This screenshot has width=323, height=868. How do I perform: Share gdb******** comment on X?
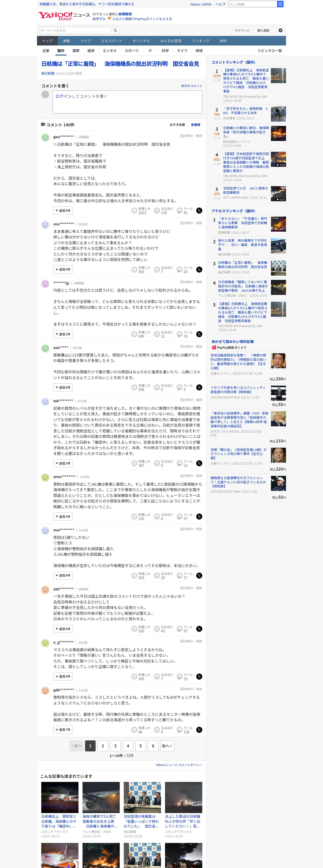(199, 730)
